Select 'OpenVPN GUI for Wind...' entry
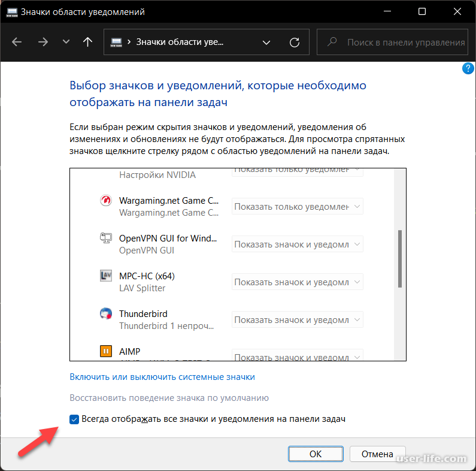The height and width of the screenshot is (471, 476). tap(168, 238)
